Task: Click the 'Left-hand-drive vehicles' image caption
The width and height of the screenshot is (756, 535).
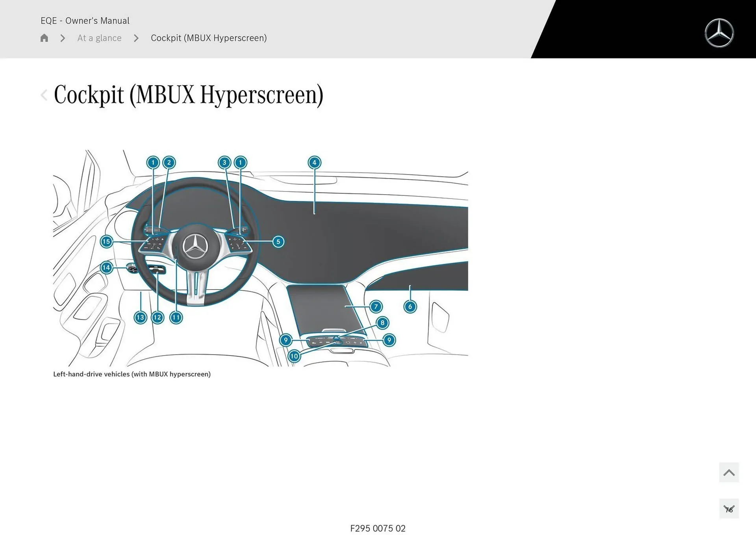Action: pyautogui.click(x=132, y=374)
